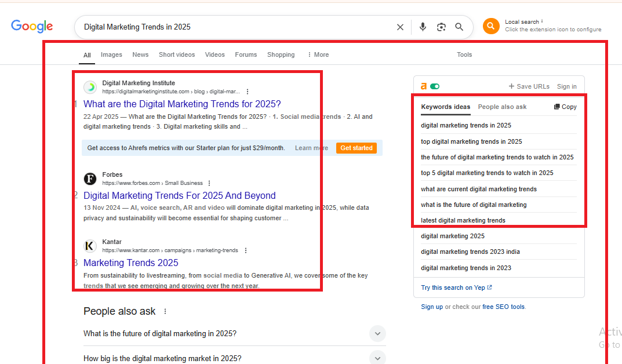
Task: Open the People also ask options menu
Action: (165, 312)
